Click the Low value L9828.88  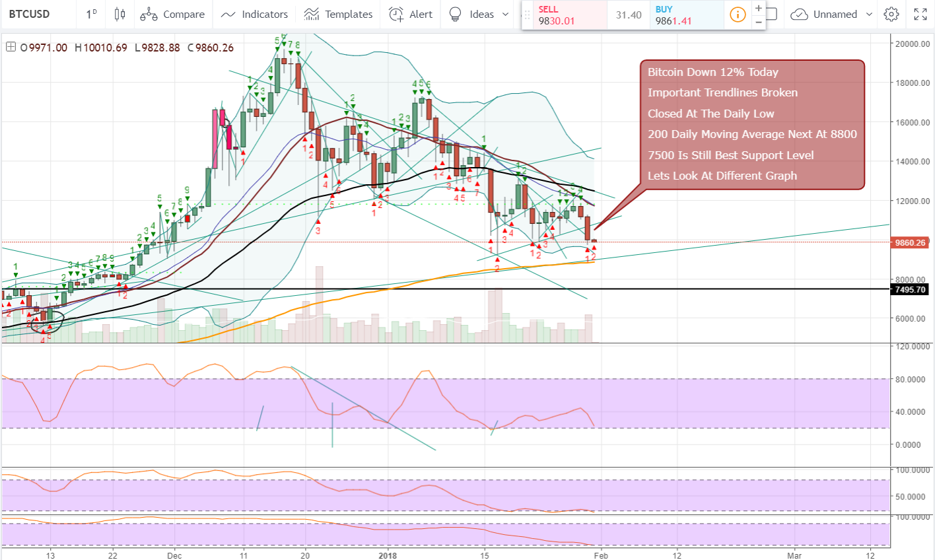coord(156,48)
